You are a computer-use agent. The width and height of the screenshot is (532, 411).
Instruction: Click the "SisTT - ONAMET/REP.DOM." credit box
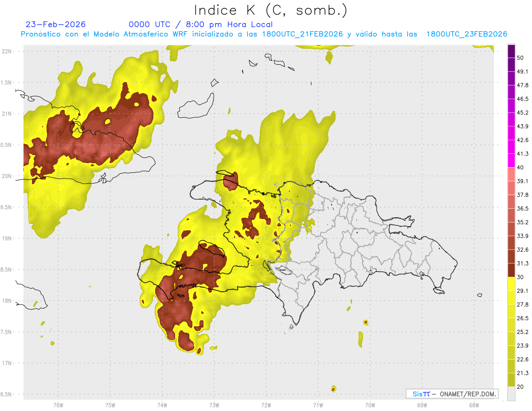pos(452,394)
